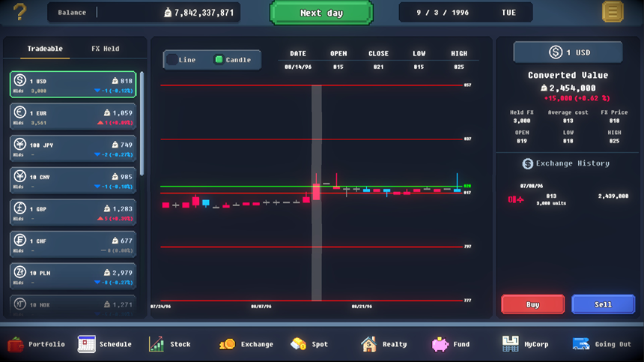Toggle the Candle chart mode
Screen dimensions: 644x362
coord(233,60)
